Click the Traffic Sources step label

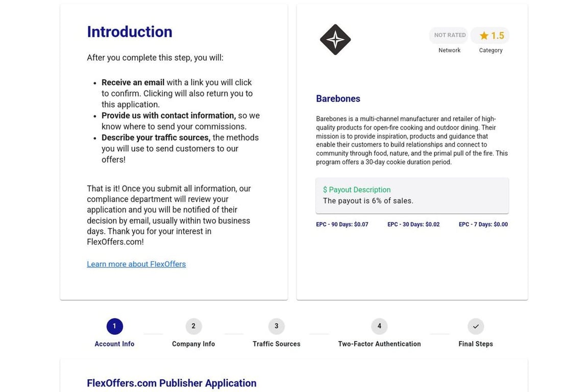(x=276, y=344)
